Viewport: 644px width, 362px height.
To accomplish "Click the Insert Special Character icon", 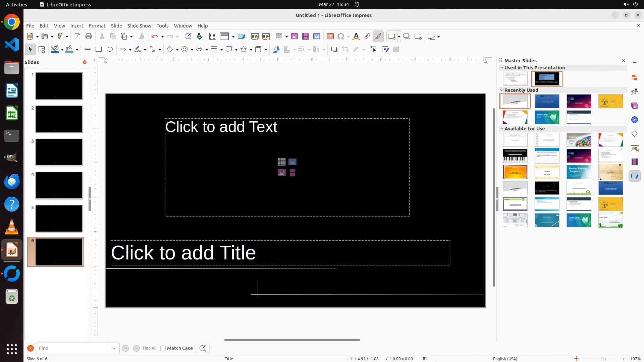I will point(341,37).
